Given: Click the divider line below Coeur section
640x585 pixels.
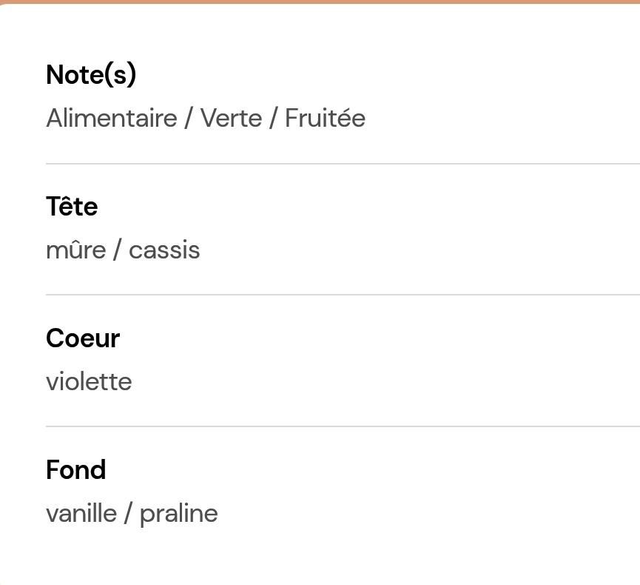Looking at the screenshot, I should pos(343,426).
